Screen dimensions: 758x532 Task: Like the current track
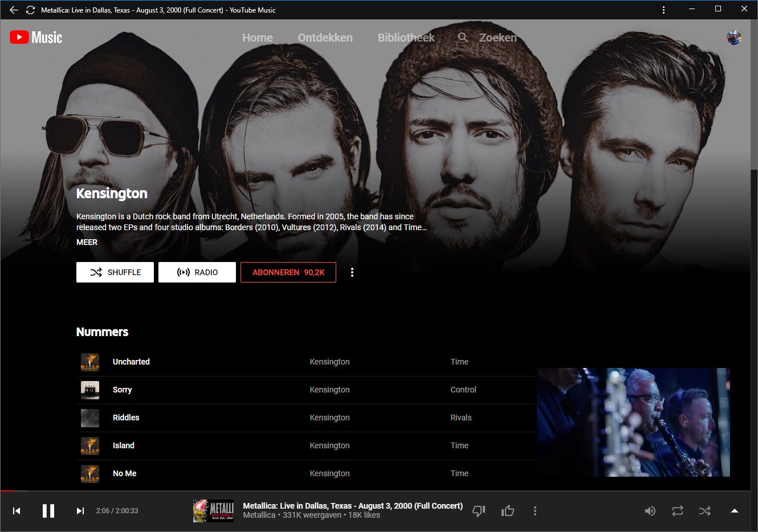pyautogui.click(x=508, y=511)
